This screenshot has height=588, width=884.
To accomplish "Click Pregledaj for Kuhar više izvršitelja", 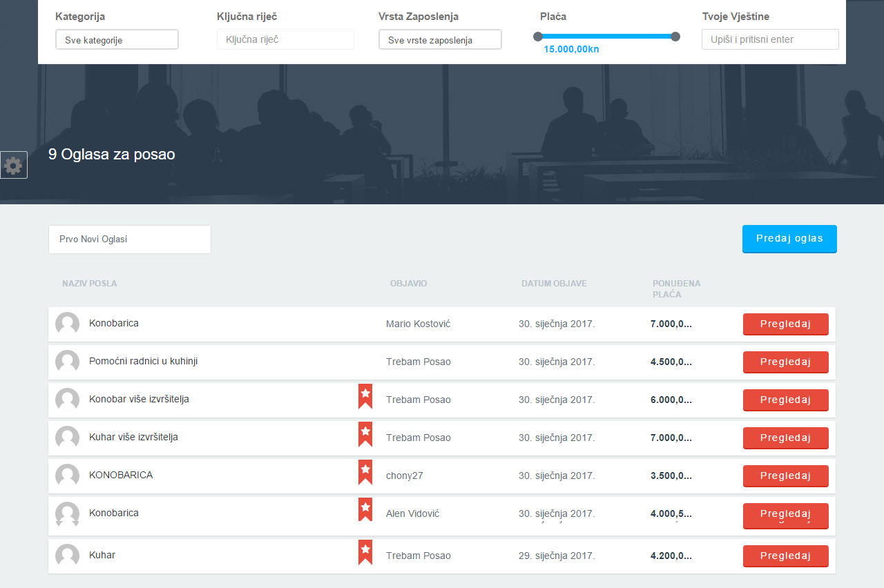I will pos(786,438).
